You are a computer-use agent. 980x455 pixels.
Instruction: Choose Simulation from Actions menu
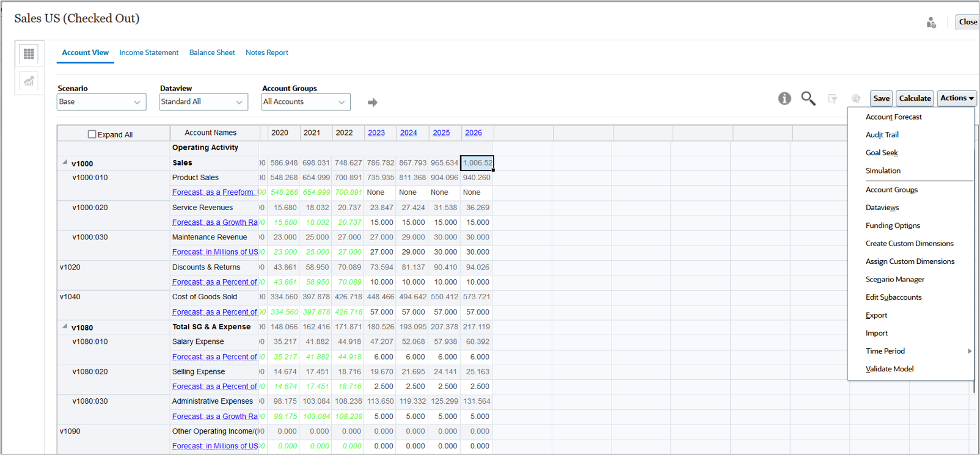pyautogui.click(x=883, y=170)
